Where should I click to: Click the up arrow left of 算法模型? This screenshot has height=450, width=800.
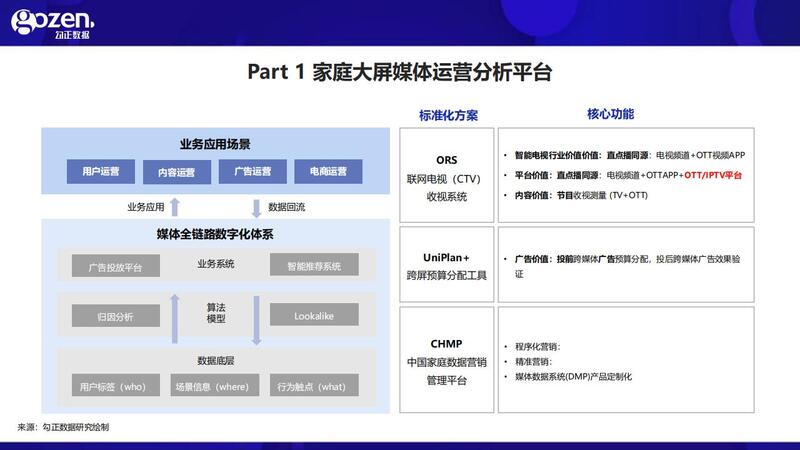[174, 311]
